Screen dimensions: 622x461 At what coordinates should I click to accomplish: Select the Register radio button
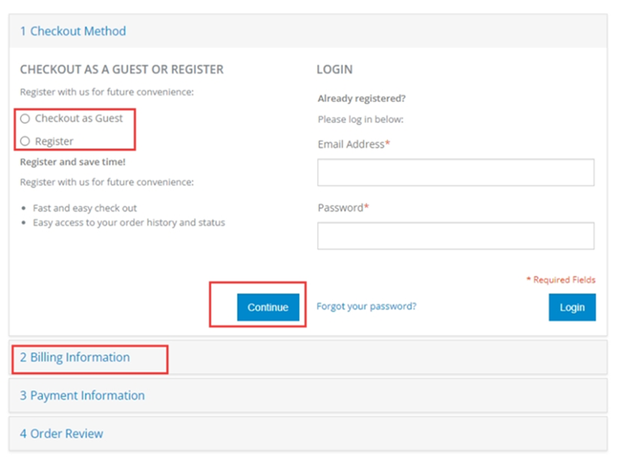(x=25, y=141)
